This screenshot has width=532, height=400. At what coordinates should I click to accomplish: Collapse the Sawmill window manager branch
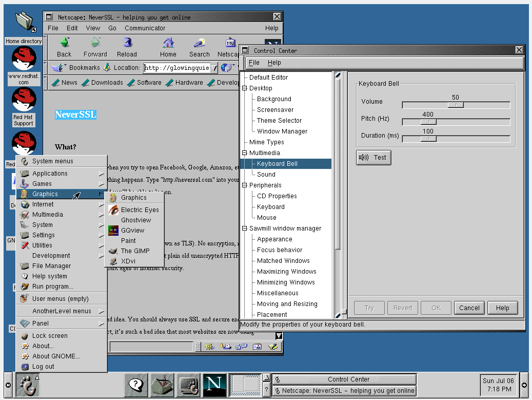[x=245, y=228]
